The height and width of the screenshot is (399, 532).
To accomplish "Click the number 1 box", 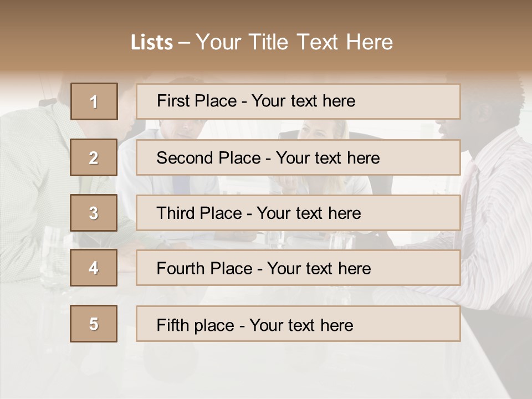I will point(94,101).
